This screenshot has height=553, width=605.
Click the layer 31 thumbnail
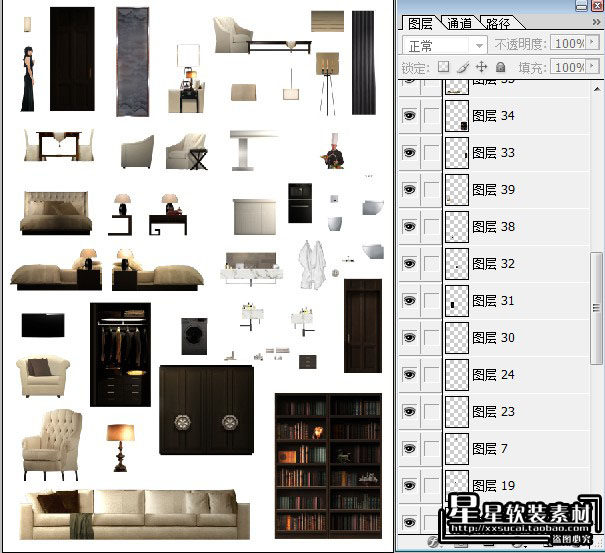tap(457, 301)
